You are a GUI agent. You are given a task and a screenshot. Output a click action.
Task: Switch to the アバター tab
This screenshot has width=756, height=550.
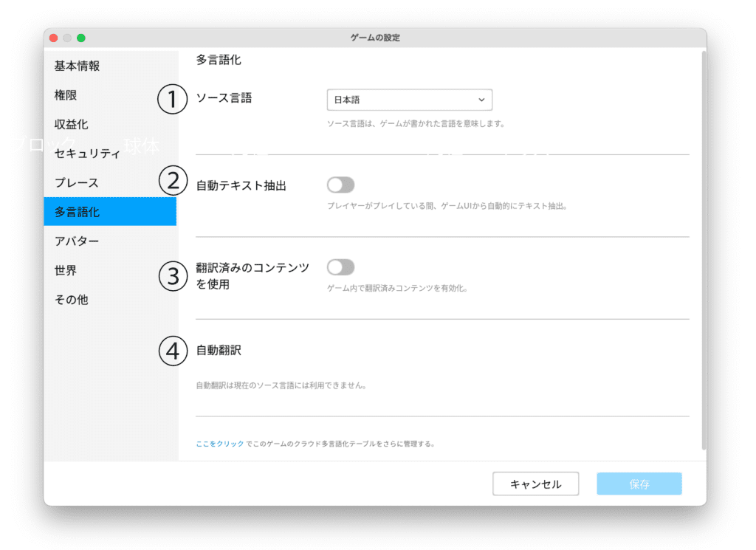(x=77, y=241)
